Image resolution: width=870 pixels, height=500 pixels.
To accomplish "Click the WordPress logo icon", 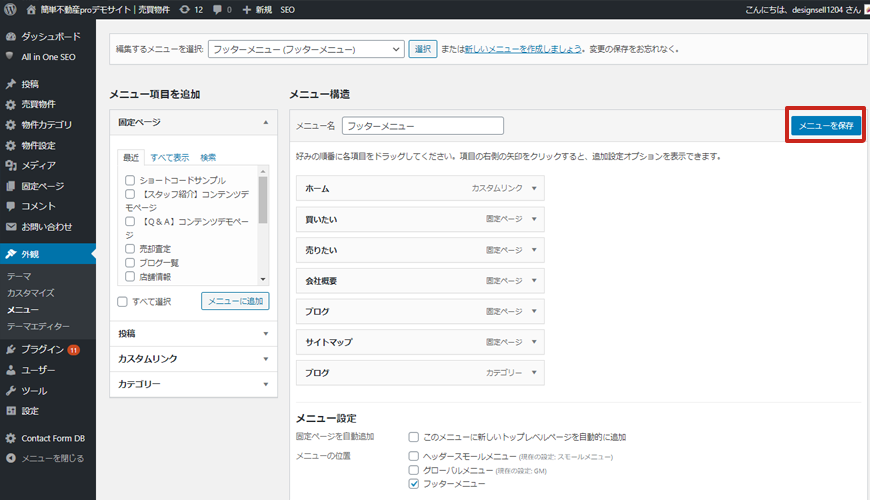I will tap(10, 9).
